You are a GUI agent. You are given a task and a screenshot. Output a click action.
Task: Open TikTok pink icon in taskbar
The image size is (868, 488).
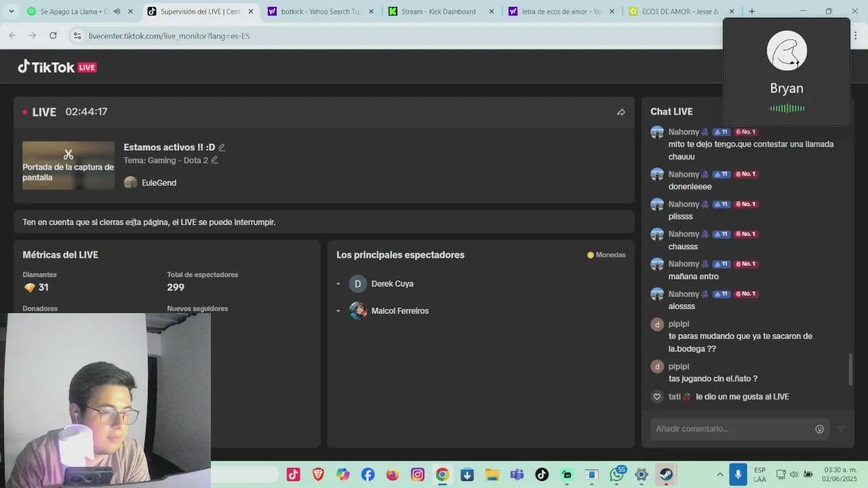[293, 474]
